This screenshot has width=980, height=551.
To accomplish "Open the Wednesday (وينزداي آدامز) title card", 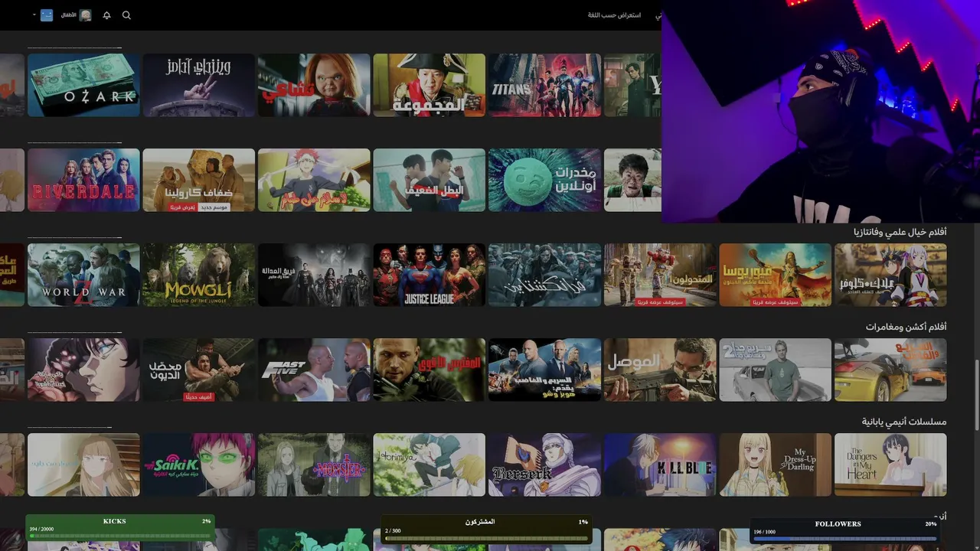I will 199,85.
